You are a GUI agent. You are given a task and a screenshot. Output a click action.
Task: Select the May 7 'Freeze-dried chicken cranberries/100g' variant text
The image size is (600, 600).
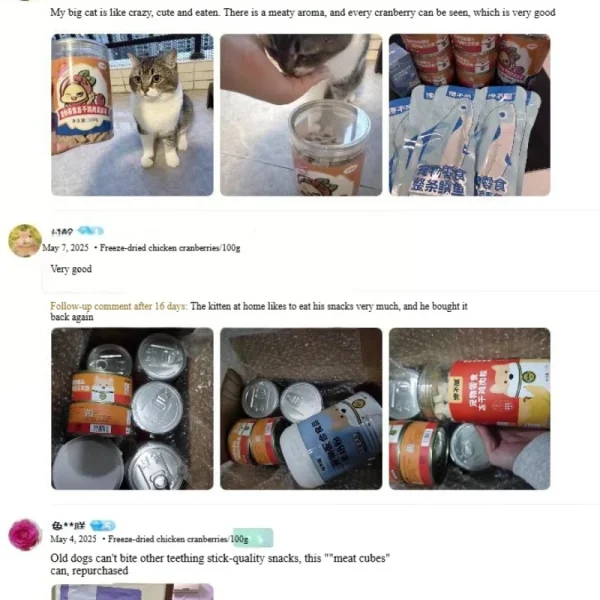(170, 248)
